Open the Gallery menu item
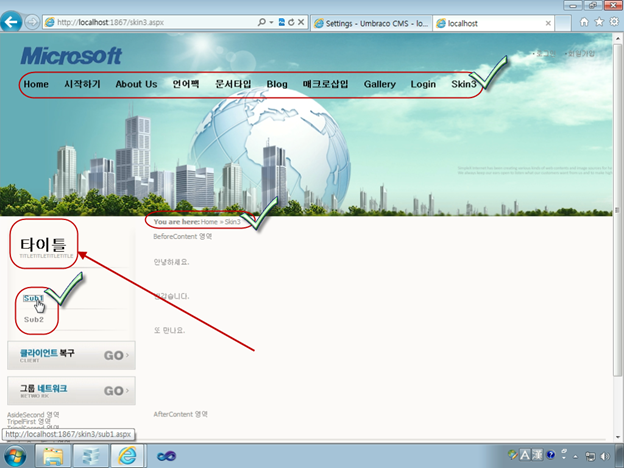 tap(380, 84)
